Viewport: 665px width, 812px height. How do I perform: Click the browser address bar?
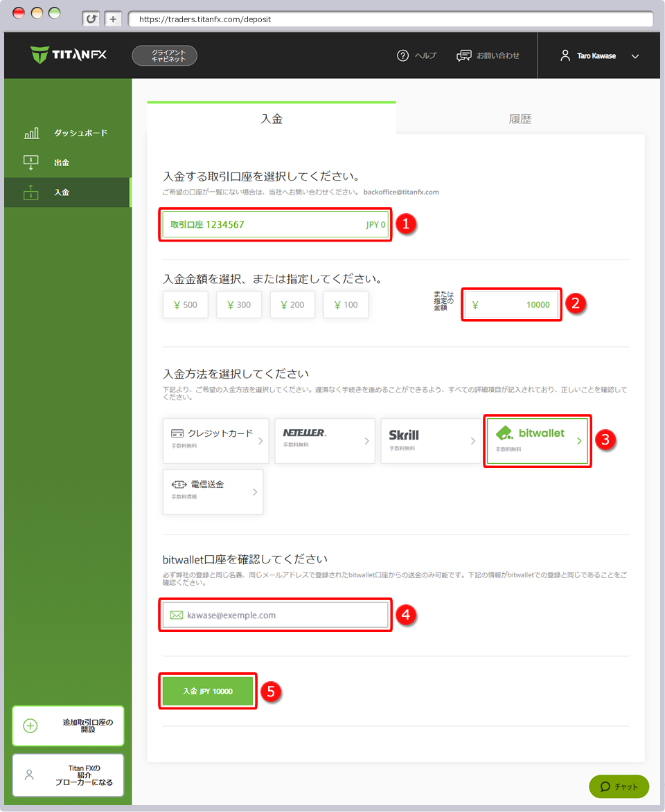(391, 19)
